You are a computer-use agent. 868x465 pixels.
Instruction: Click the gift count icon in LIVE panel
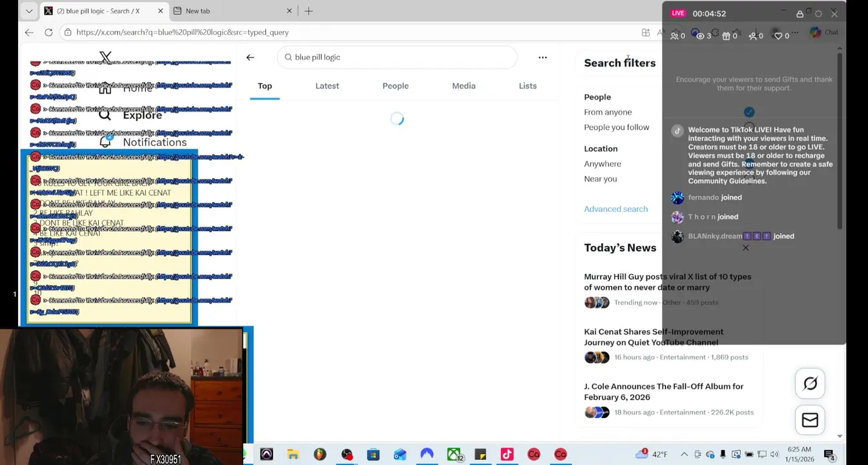(x=726, y=36)
